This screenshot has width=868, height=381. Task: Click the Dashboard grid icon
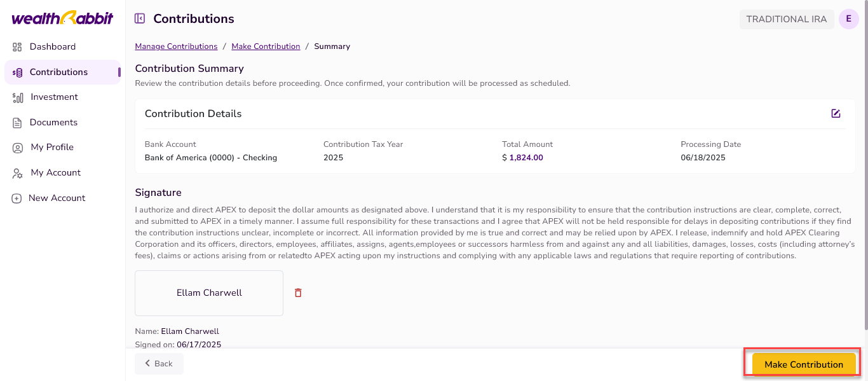[x=17, y=47]
